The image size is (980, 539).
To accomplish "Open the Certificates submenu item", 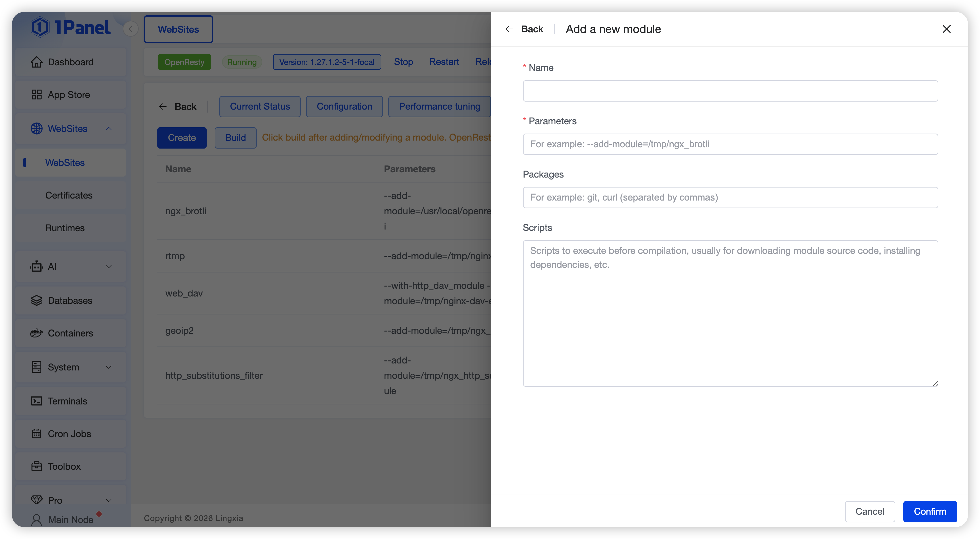I will [69, 195].
